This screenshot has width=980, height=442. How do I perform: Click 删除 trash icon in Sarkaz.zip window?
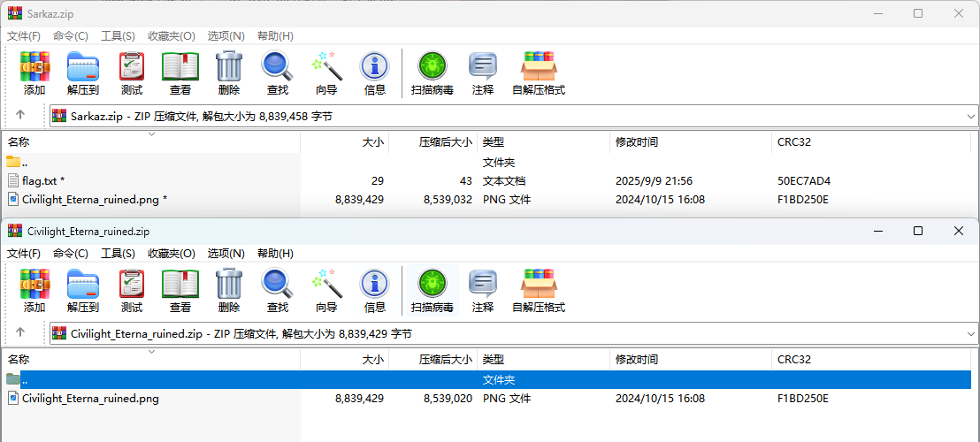229,73
